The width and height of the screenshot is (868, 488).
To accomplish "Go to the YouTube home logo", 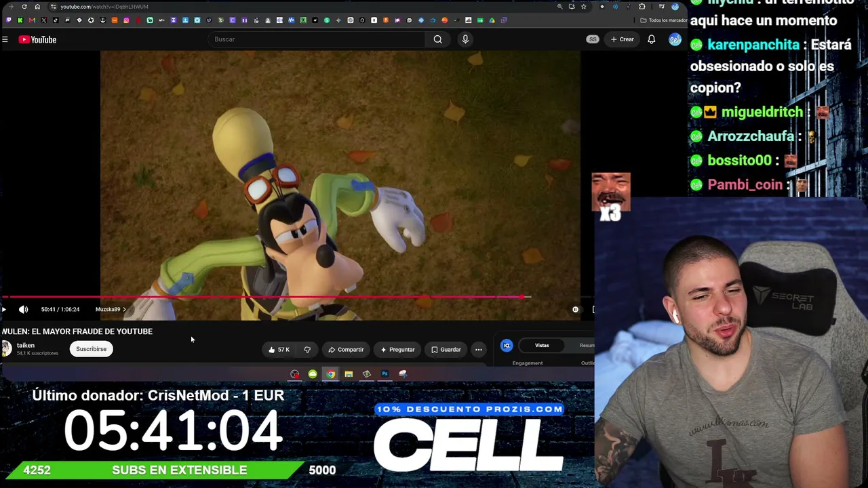I will 38,39.
